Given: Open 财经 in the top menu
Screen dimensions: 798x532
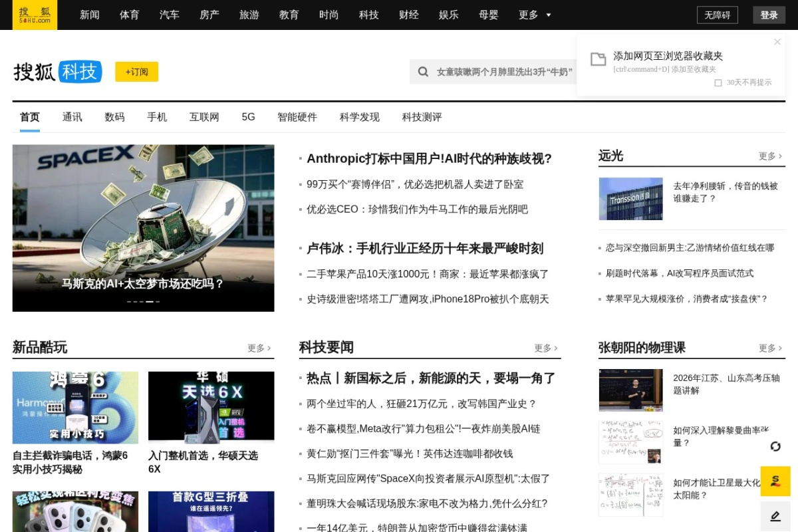Looking at the screenshot, I should 409,15.
